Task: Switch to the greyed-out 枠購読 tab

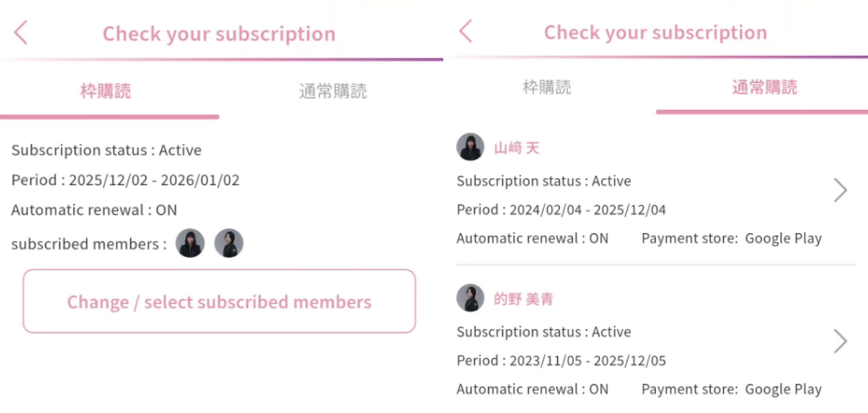Action: coord(547,87)
